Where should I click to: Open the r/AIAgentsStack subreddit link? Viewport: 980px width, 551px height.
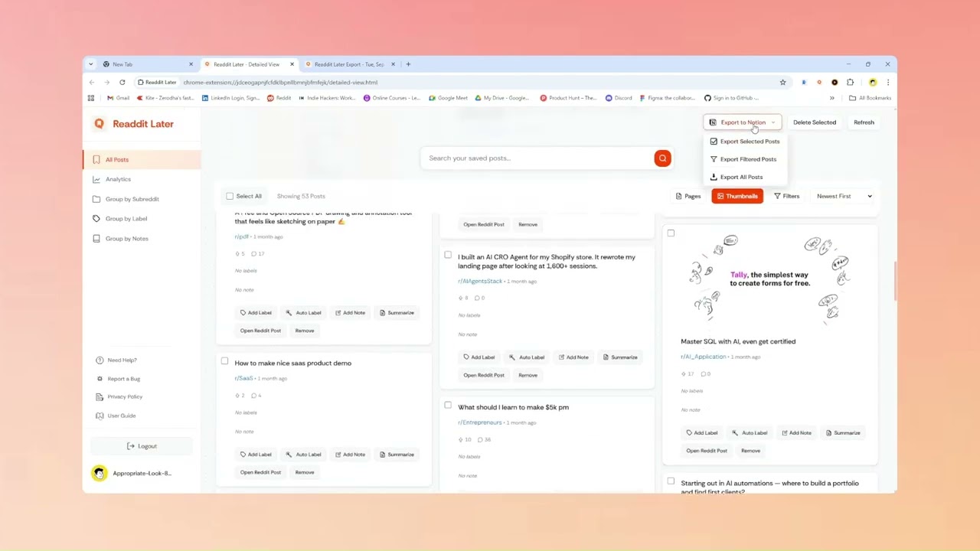pyautogui.click(x=480, y=282)
